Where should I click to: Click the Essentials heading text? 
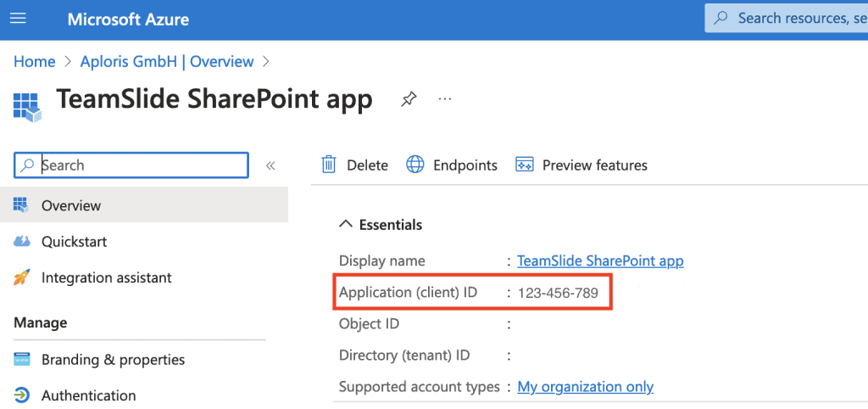391,225
